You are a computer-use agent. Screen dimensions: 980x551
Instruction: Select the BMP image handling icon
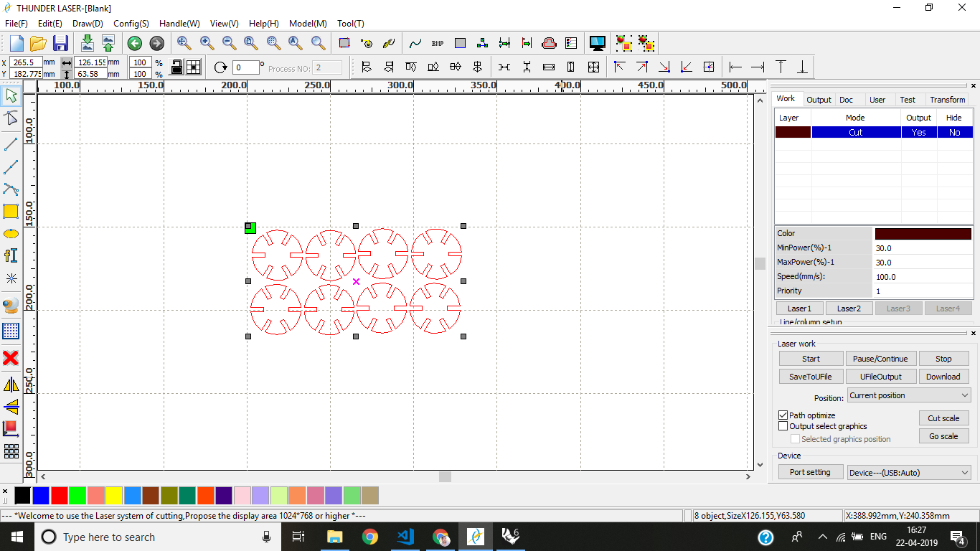438,43
